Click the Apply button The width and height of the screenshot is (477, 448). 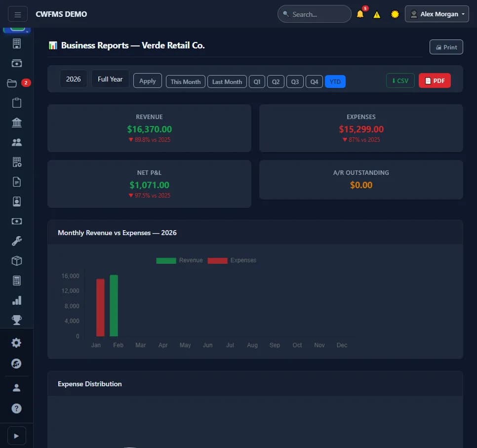[x=148, y=81]
